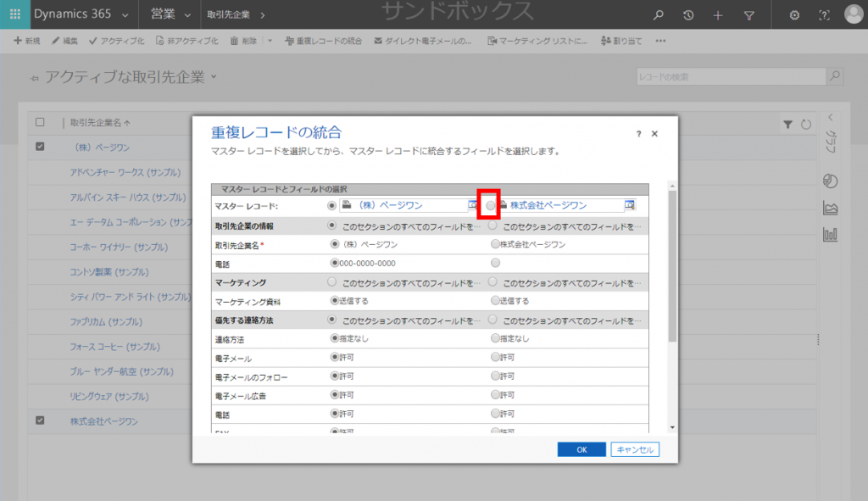Click マーケティングリストに追加 command
This screenshot has height=501, width=868.
[x=537, y=41]
